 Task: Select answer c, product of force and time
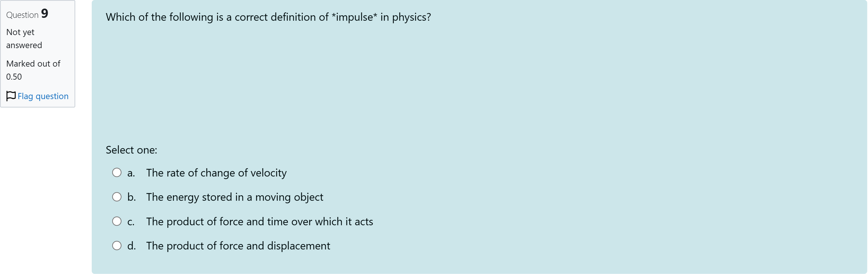(x=117, y=221)
